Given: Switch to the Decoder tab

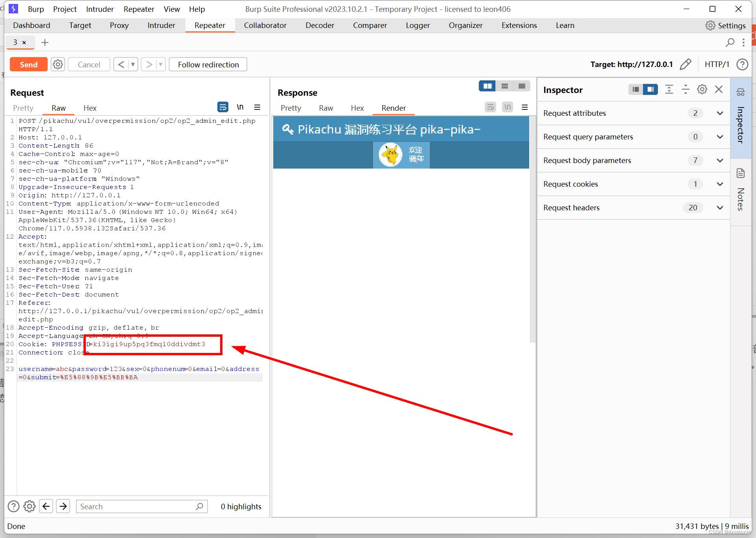Looking at the screenshot, I should point(320,25).
